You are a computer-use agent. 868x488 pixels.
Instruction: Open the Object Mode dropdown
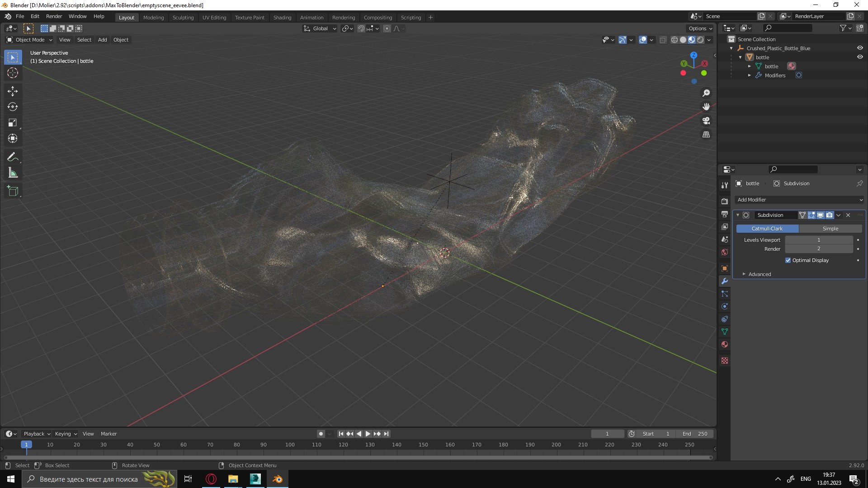coord(30,40)
